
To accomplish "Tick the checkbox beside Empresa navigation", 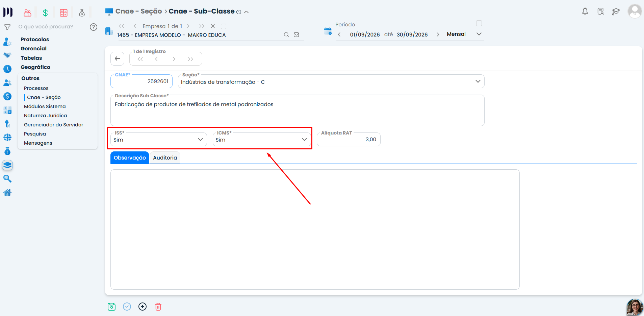I will [223, 26].
